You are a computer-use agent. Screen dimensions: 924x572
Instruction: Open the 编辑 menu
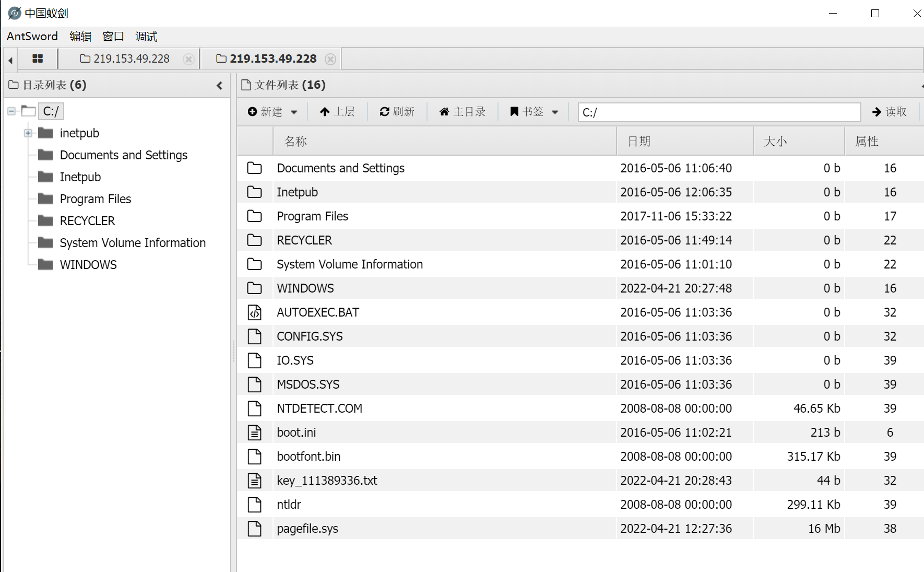[80, 36]
